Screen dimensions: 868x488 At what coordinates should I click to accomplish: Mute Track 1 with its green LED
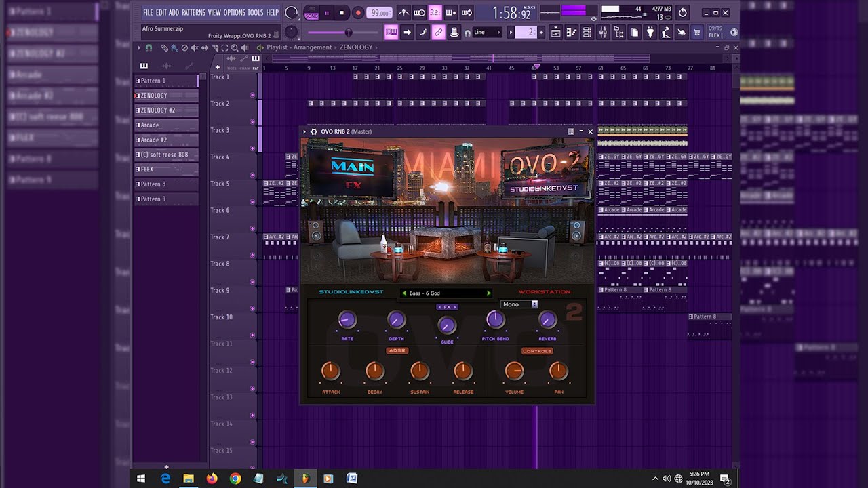pos(252,95)
